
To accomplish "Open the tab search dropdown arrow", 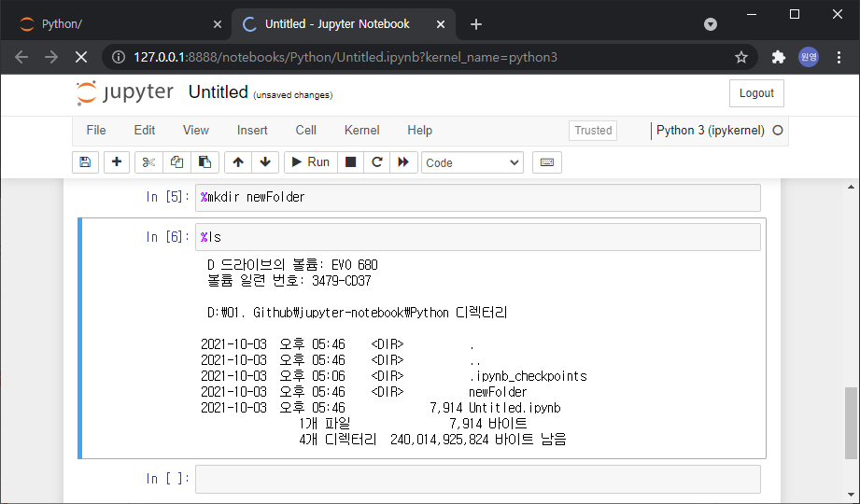I will (711, 24).
